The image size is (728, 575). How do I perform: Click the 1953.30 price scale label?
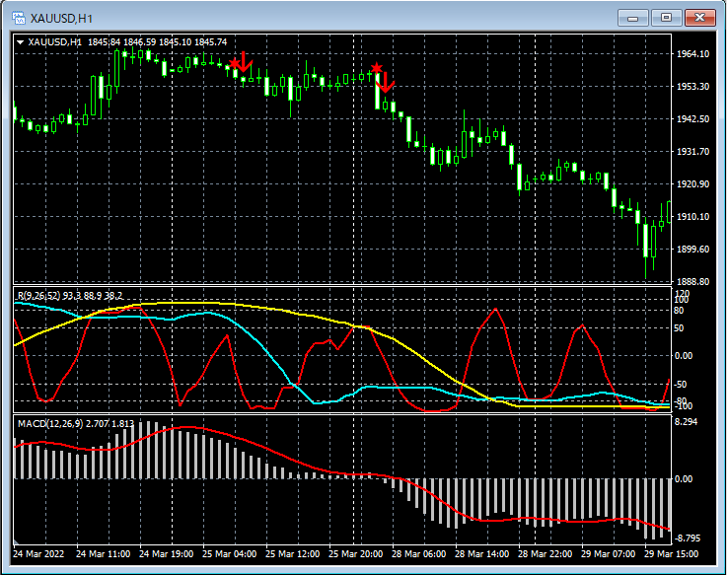point(692,87)
